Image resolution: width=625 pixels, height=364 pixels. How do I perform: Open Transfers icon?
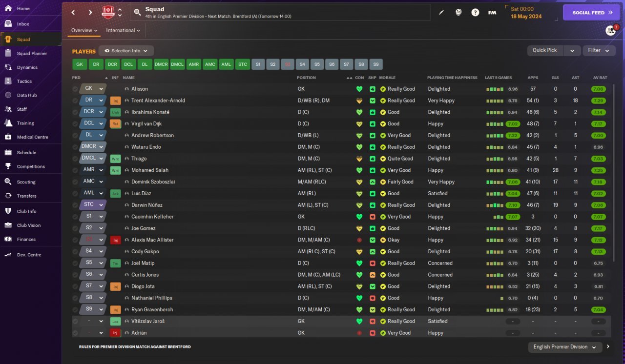(x=8, y=196)
